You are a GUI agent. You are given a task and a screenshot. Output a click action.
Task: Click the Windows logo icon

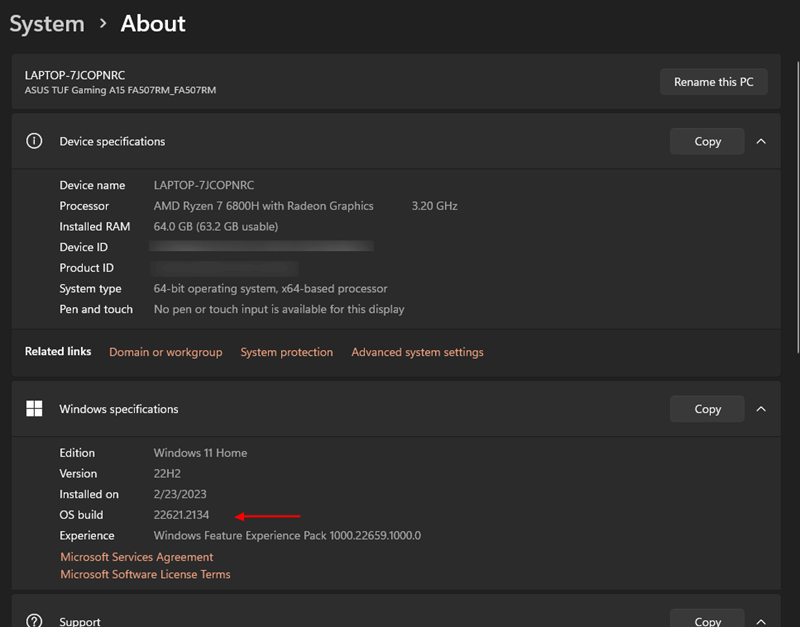[x=34, y=409]
